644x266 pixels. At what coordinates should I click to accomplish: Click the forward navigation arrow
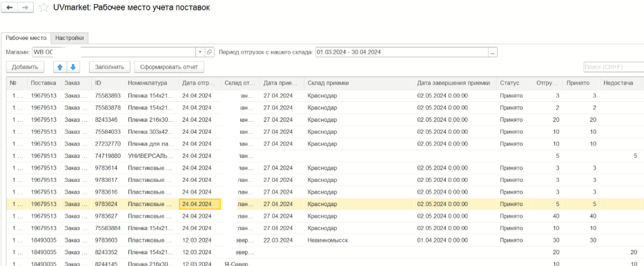pos(26,8)
